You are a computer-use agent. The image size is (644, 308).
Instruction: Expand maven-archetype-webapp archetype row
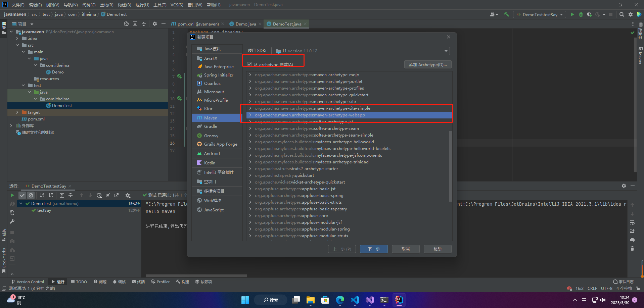pos(250,115)
